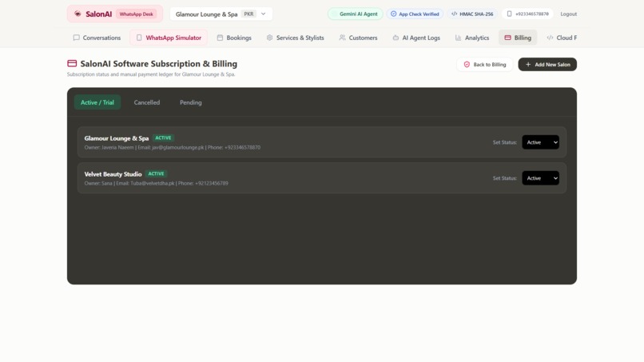Open the Cloud F tab
This screenshot has height=362, width=644.
pyautogui.click(x=562, y=38)
